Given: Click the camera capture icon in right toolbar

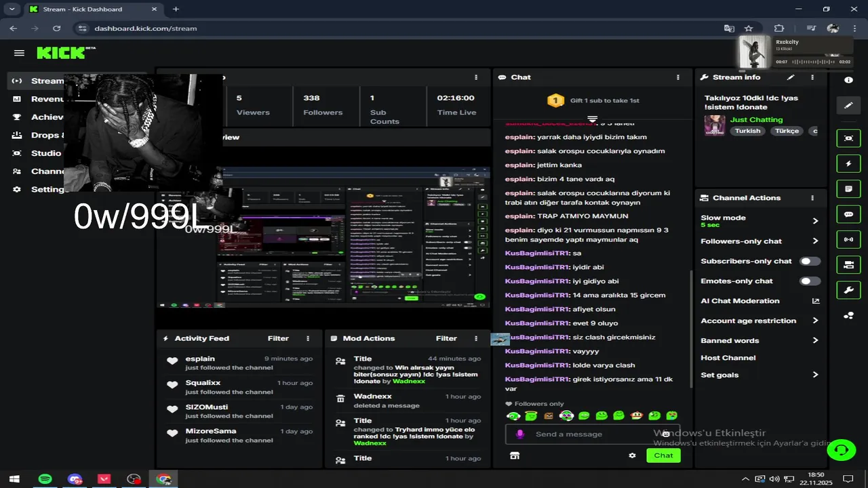Looking at the screenshot, I should (848, 138).
